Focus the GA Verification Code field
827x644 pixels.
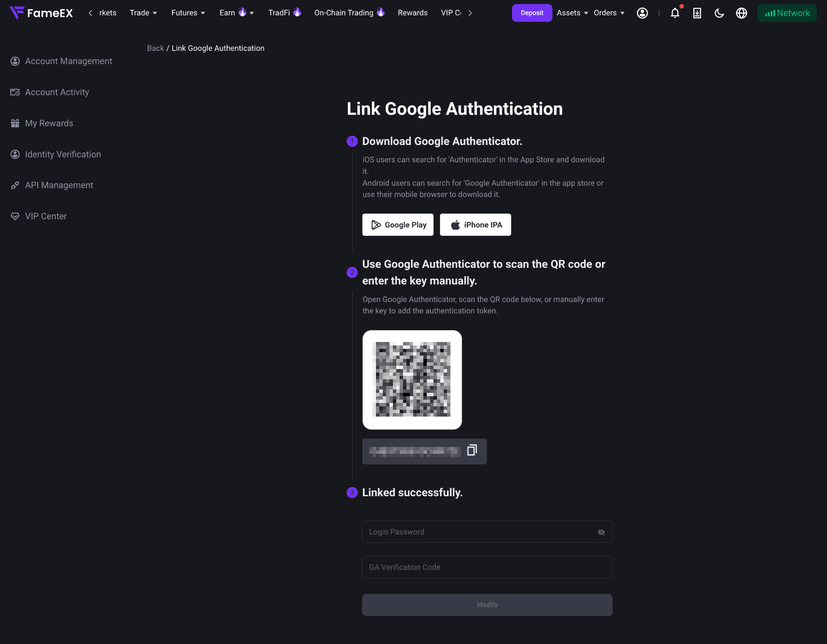click(487, 567)
